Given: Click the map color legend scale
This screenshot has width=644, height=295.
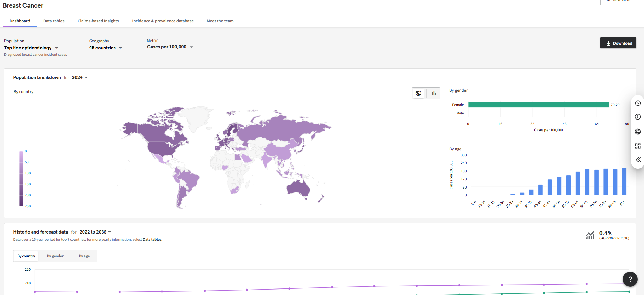Looking at the screenshot, I should [x=21, y=179].
